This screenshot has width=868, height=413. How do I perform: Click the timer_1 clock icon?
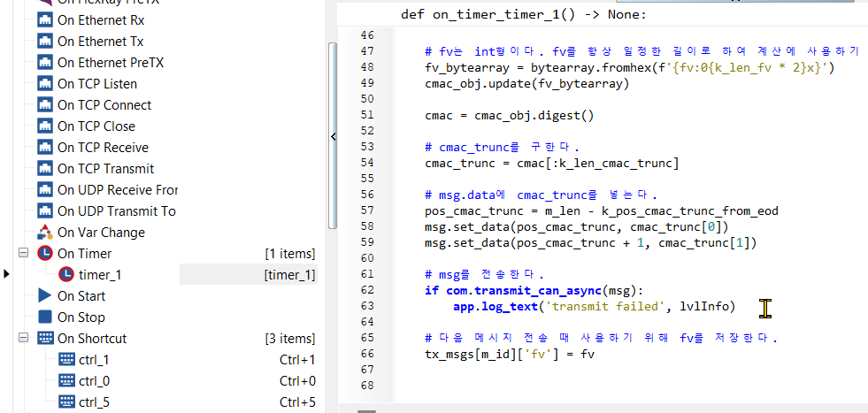66,274
